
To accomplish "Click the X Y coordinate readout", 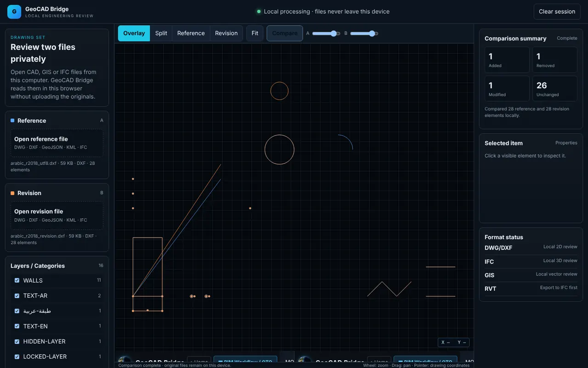I will pos(454,342).
